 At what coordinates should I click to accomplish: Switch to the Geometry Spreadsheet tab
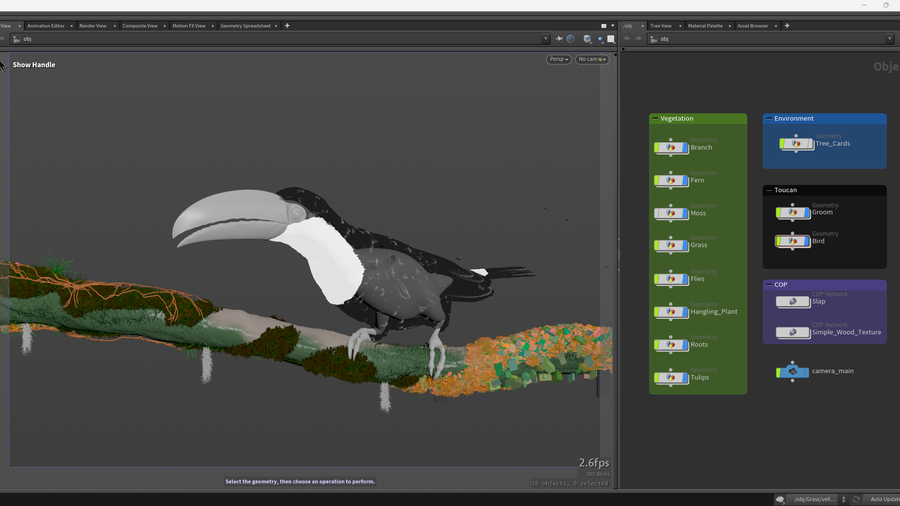click(x=245, y=25)
